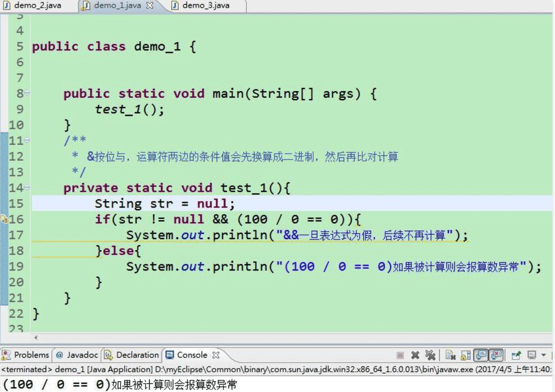Click 'public class demo_1 {' on line 5
Image resolution: width=555 pixels, height=392 pixels.
114,46
